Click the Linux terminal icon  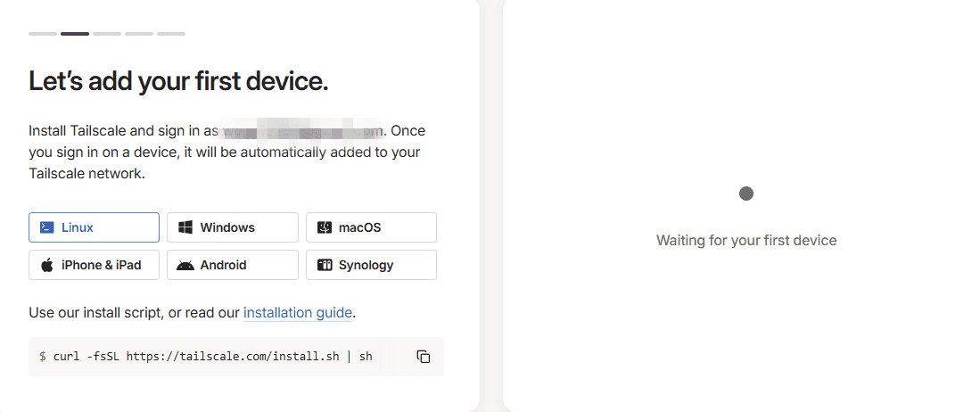[x=47, y=227]
